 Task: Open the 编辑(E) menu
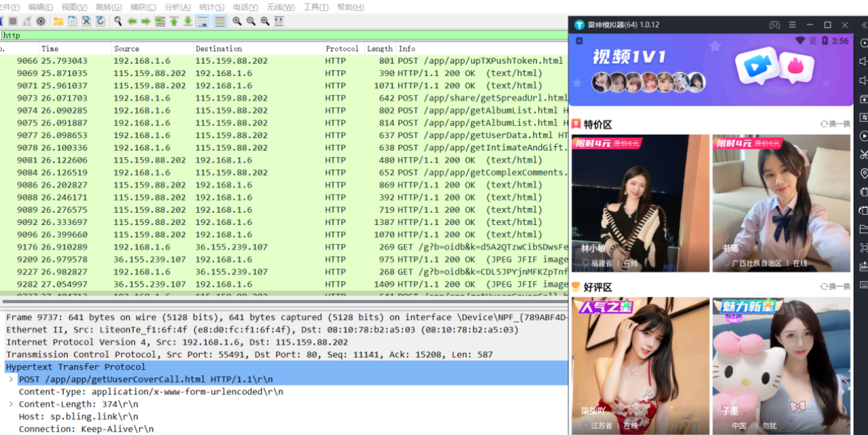41,7
